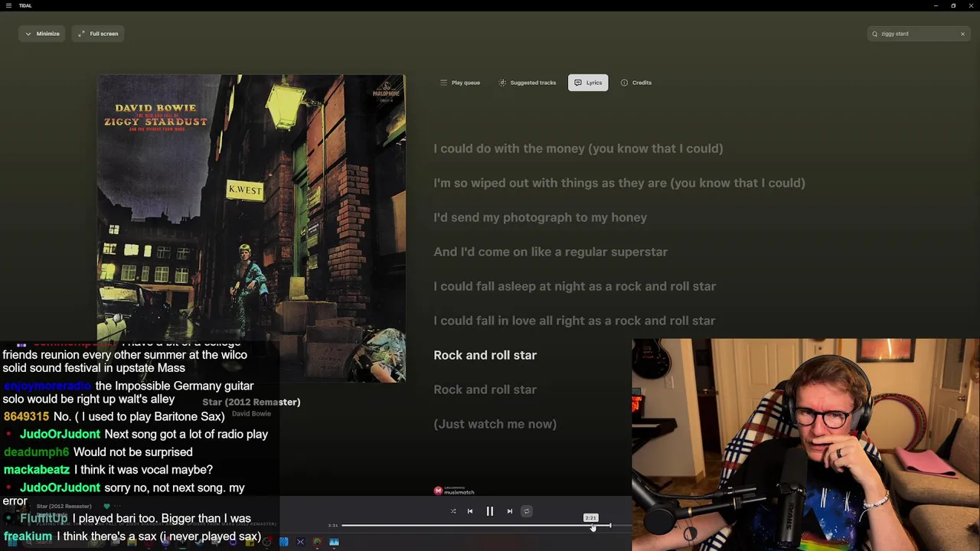The height and width of the screenshot is (551, 980).
Task: Skip to the previous track
Action: point(470,511)
